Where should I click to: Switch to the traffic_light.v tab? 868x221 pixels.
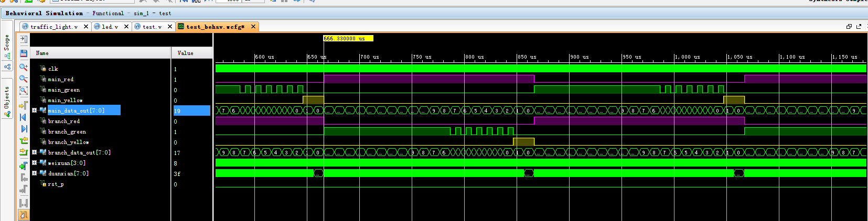coord(53,27)
